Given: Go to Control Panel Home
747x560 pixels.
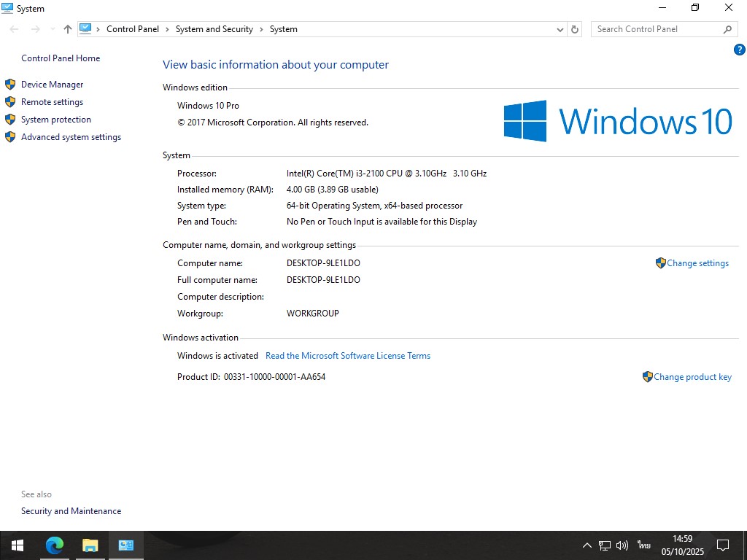Looking at the screenshot, I should (x=61, y=58).
